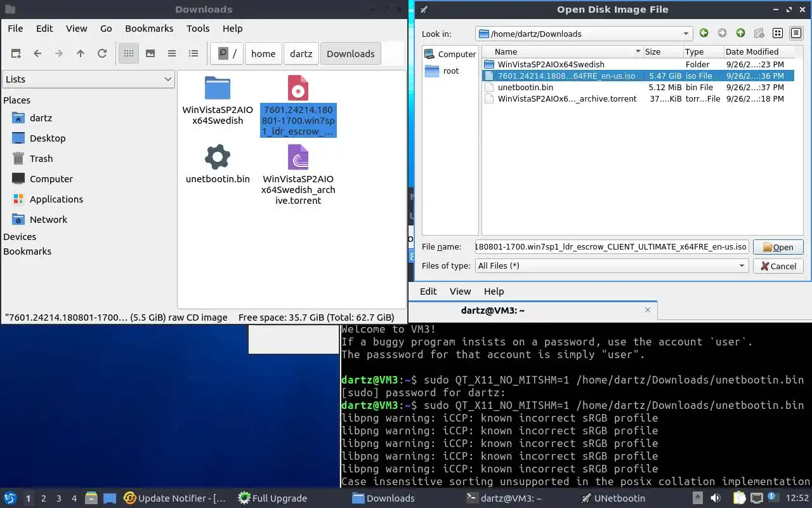The height and width of the screenshot is (508, 812).
Task: Click the root '/' path button
Action: pyautogui.click(x=227, y=54)
